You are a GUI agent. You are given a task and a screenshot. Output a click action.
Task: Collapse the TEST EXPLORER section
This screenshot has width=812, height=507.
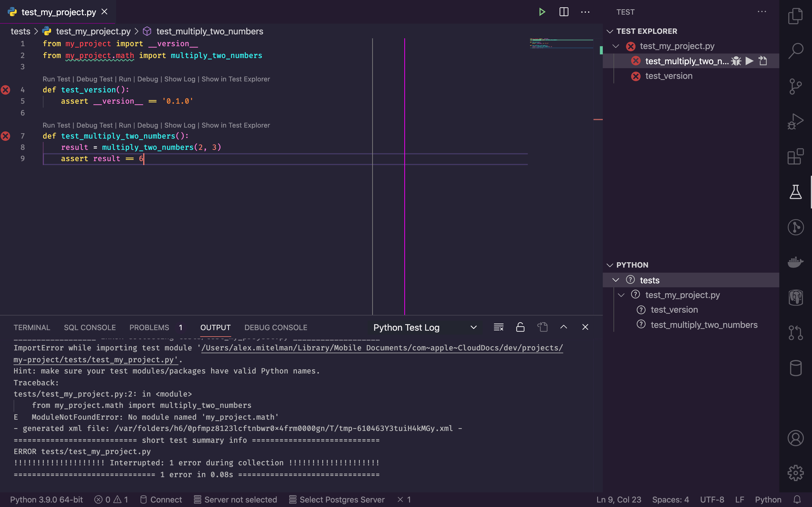610,31
